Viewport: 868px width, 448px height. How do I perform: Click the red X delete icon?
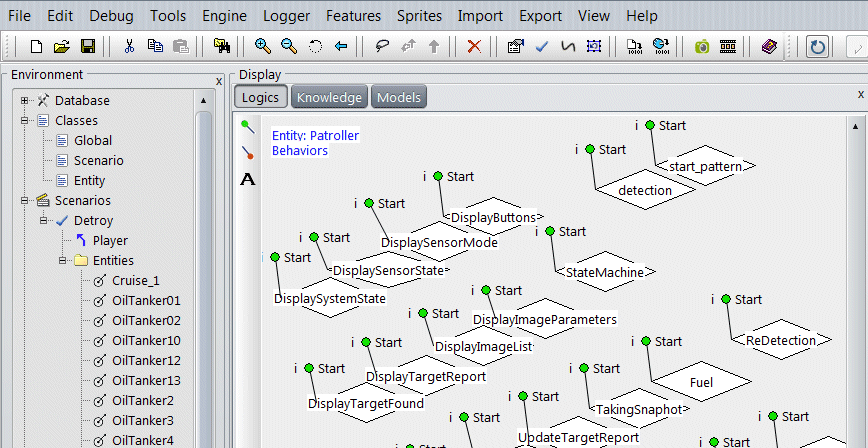(474, 47)
